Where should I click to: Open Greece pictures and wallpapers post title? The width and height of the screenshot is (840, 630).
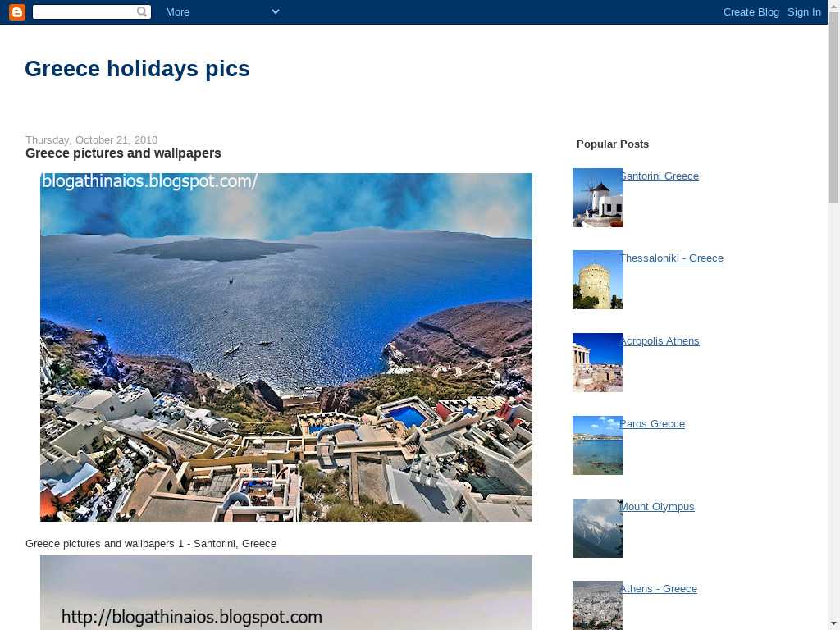tap(123, 153)
